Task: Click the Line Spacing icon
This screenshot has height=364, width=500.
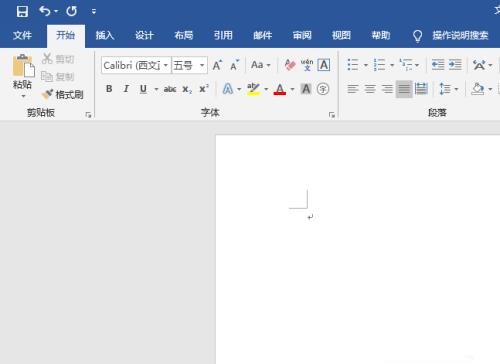Action: (x=445, y=89)
